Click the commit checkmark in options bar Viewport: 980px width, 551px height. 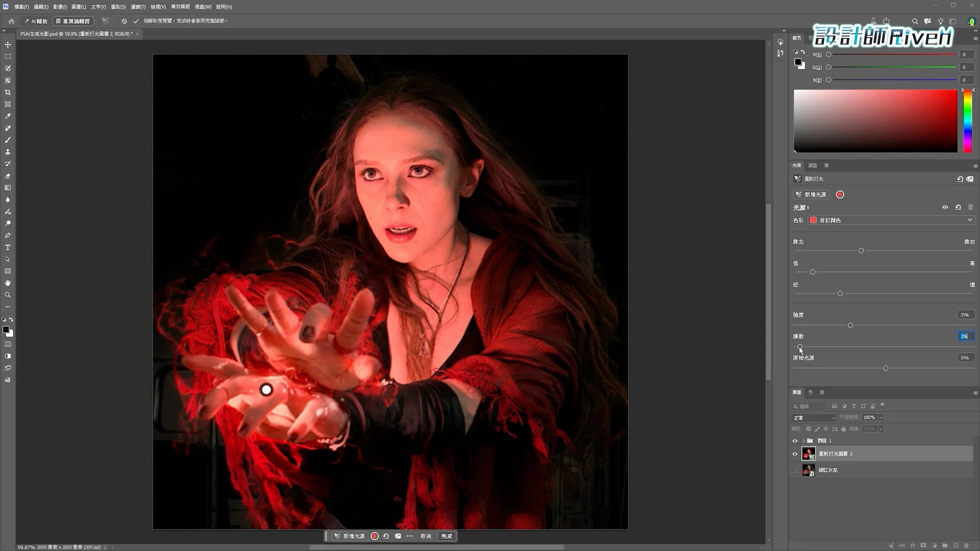[136, 21]
